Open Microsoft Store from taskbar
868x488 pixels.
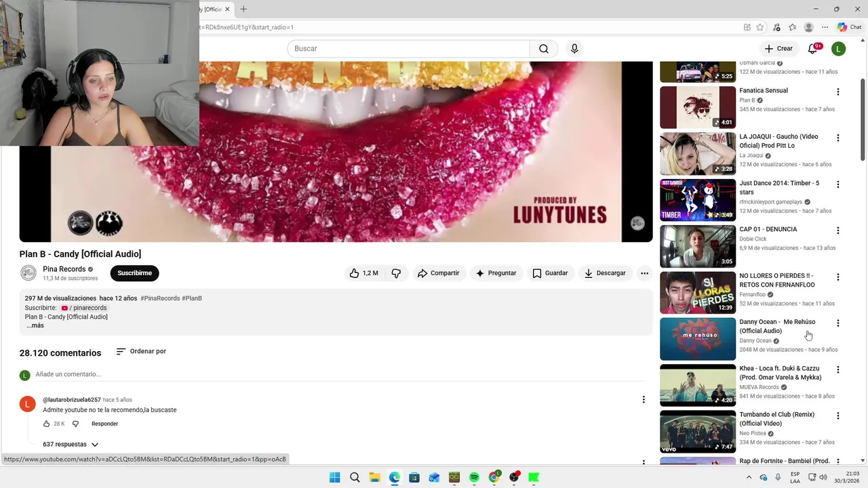(x=414, y=477)
